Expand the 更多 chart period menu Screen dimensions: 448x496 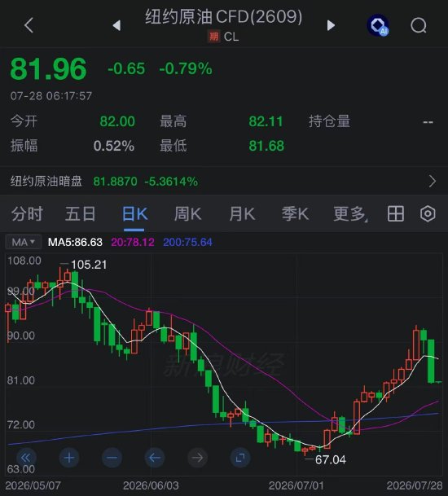[x=350, y=214]
